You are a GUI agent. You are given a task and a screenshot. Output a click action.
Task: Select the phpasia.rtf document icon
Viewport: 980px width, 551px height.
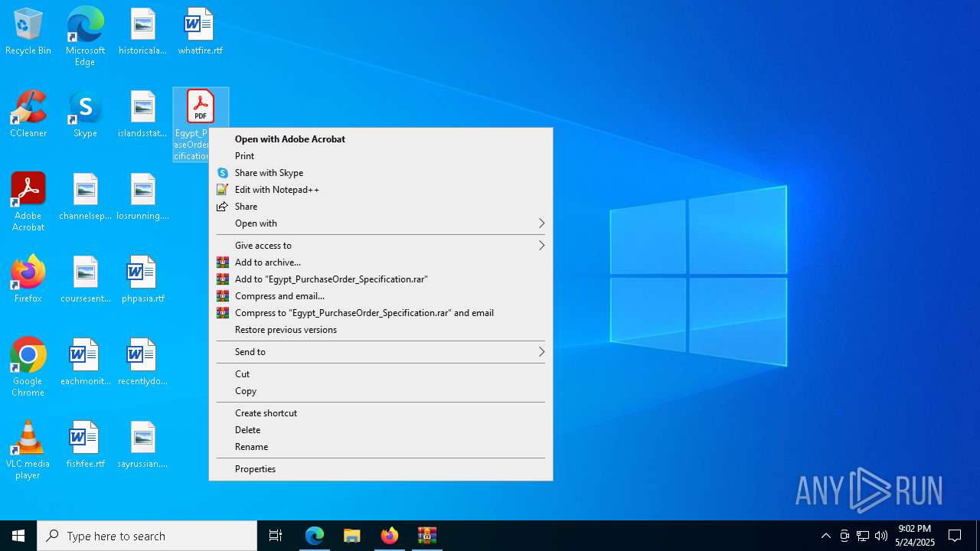[142, 280]
